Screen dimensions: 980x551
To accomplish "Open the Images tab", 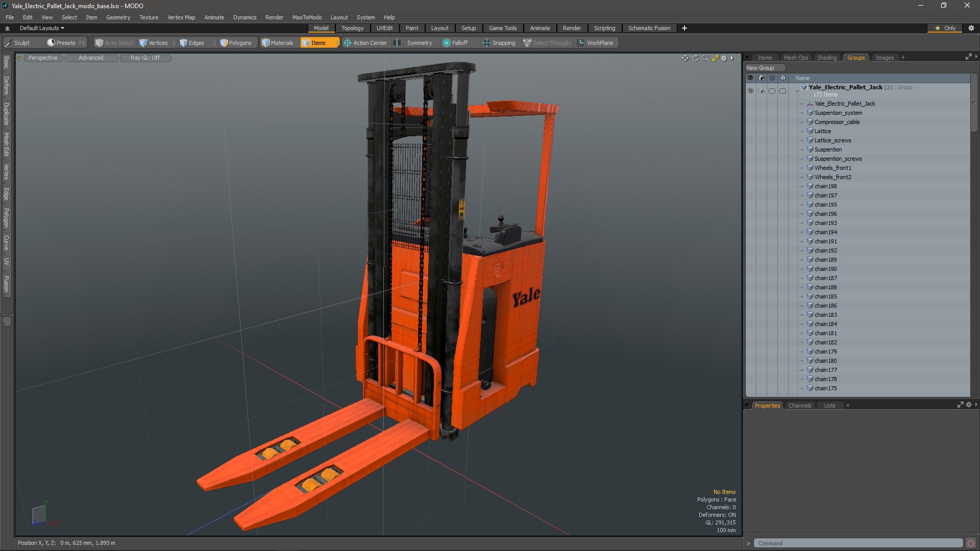I will [x=885, y=58].
